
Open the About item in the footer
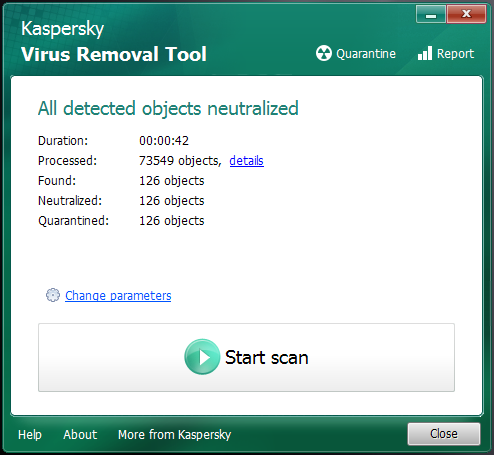(80, 435)
